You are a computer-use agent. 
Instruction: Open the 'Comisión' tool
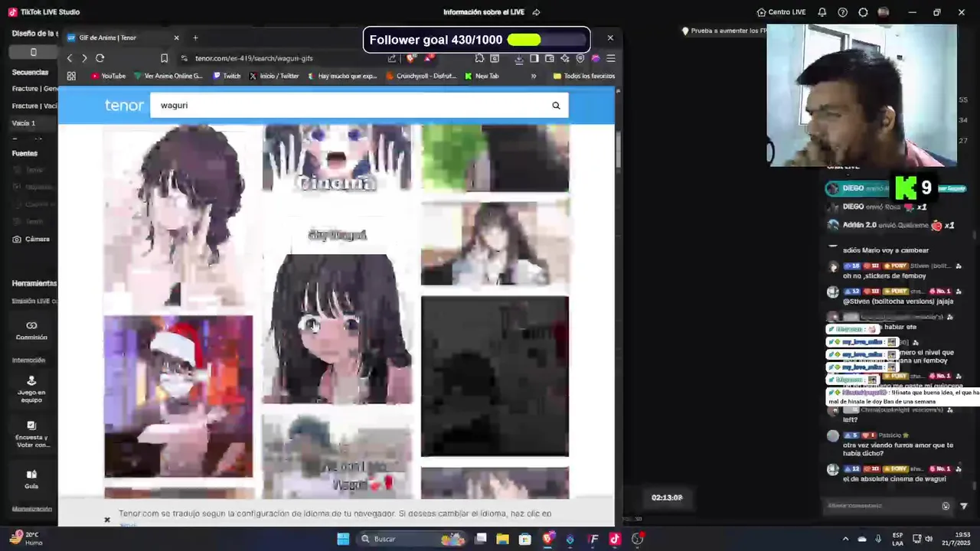click(x=31, y=331)
